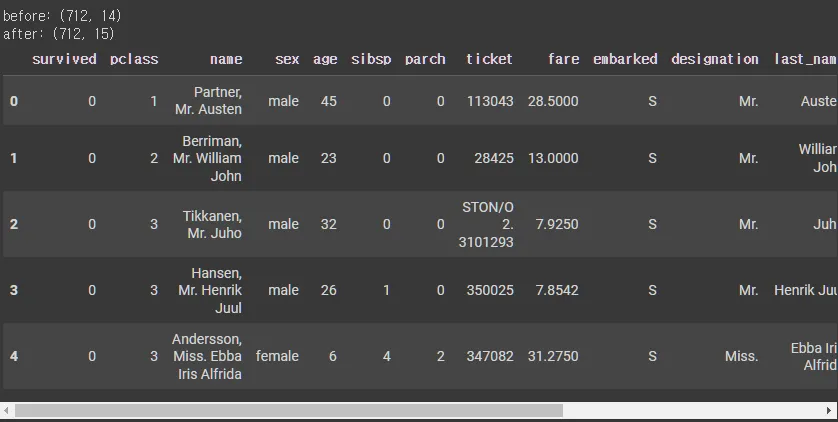The height and width of the screenshot is (422, 838).
Task: Click the fare cell 31.2750
Action: pyautogui.click(x=553, y=356)
